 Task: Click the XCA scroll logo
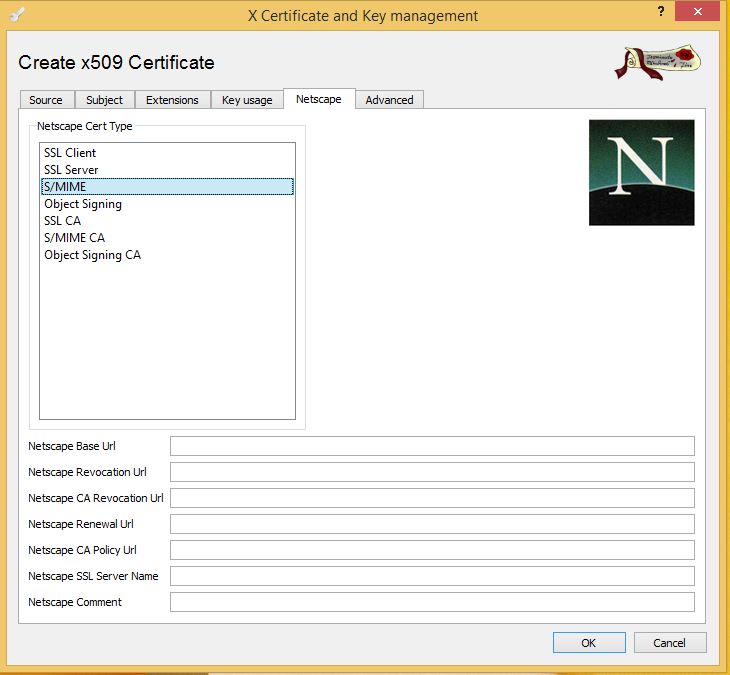(x=658, y=62)
